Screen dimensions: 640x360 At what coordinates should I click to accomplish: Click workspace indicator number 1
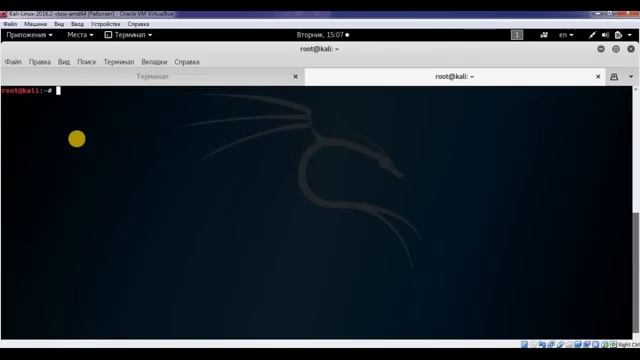517,35
